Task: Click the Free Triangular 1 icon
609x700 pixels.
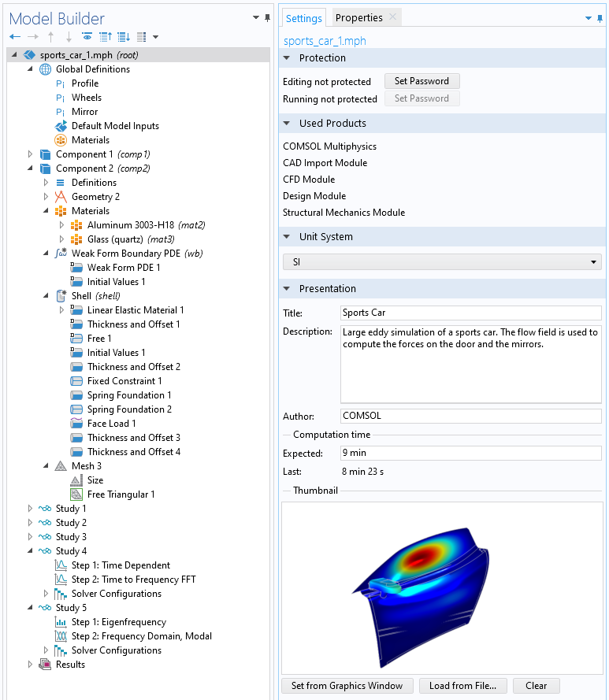Action: (76, 494)
